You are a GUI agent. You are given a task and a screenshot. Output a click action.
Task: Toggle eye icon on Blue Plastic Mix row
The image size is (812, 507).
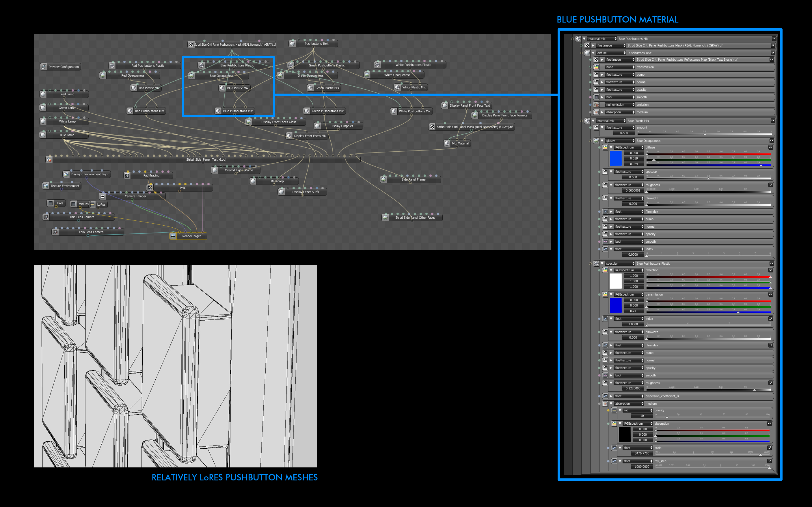772,121
